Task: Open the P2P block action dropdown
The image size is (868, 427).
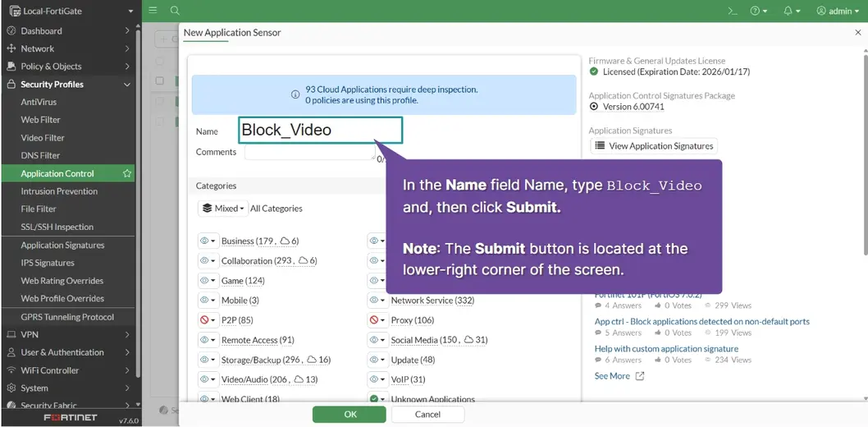Action: [208, 320]
